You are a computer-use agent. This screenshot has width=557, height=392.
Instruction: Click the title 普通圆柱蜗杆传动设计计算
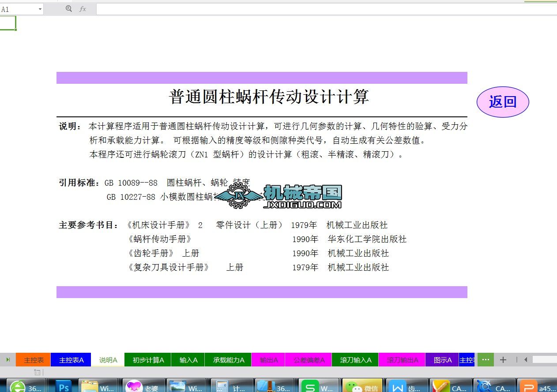269,97
